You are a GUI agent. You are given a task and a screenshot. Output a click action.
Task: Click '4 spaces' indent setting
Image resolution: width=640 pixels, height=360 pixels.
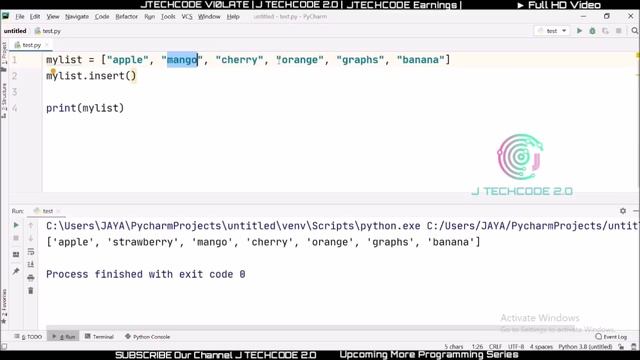click(x=541, y=347)
